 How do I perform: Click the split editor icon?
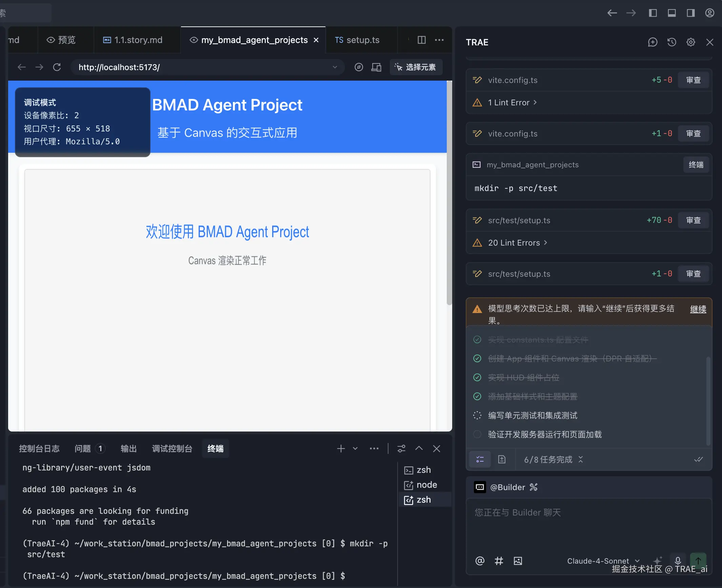[x=421, y=40]
